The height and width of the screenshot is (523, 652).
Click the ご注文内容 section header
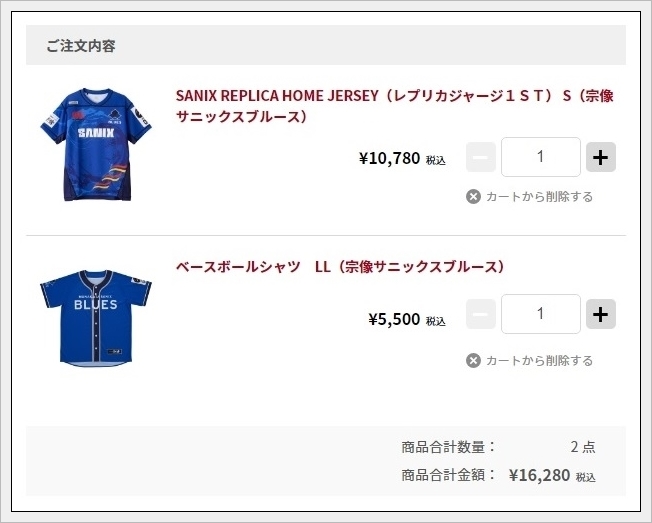pyautogui.click(x=81, y=46)
